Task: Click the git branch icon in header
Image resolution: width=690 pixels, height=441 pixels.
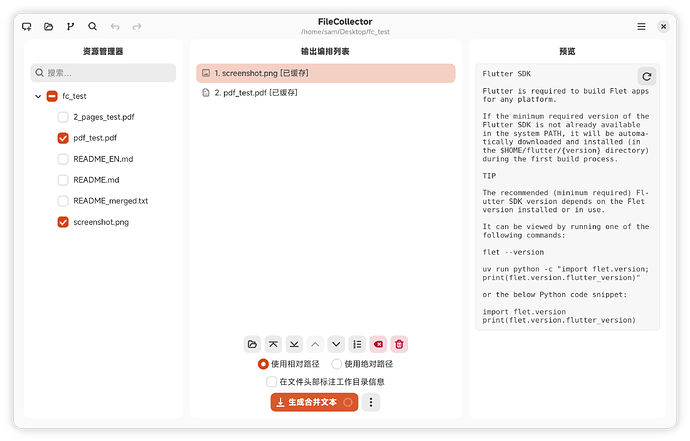Action: (x=70, y=26)
